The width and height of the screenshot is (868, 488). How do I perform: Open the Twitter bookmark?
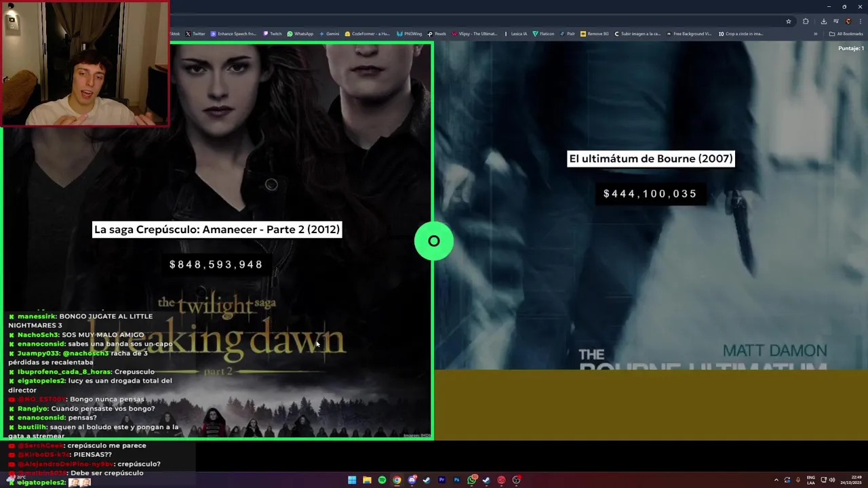tap(195, 34)
